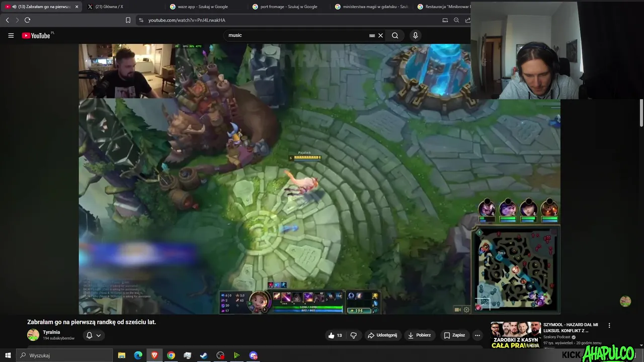Open more actions three-dot menu under video
The image size is (644, 362).
coord(477,335)
